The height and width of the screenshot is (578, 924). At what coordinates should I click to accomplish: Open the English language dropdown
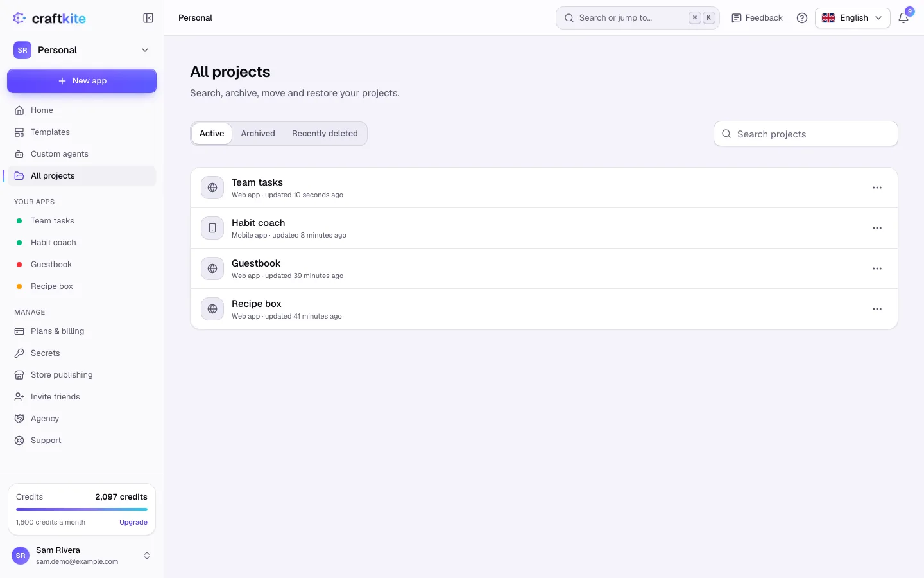tap(853, 18)
